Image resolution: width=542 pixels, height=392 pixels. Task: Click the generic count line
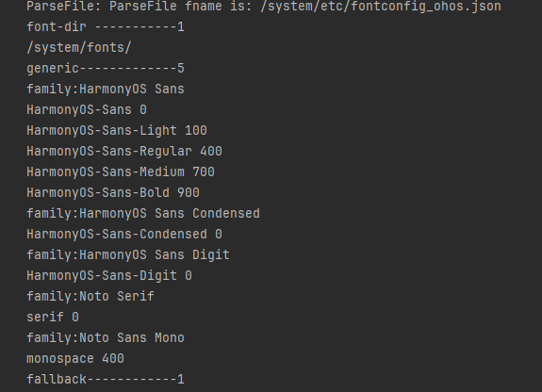(x=106, y=69)
